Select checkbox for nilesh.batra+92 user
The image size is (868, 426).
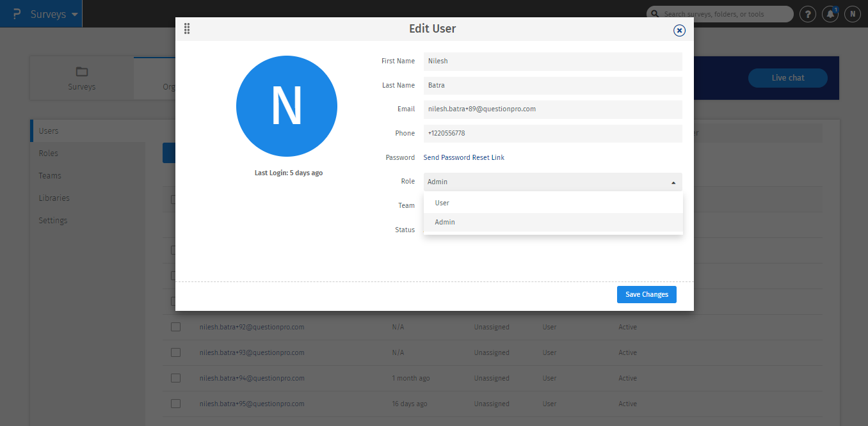pyautogui.click(x=175, y=327)
